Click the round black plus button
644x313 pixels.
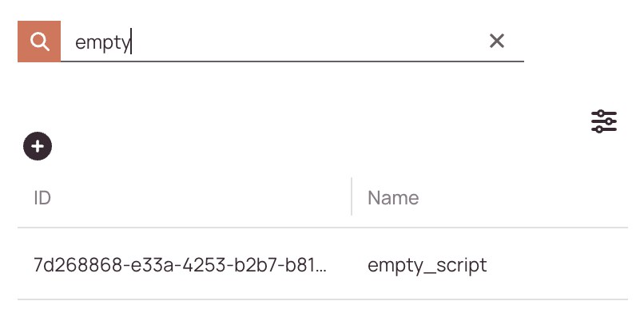click(x=38, y=146)
